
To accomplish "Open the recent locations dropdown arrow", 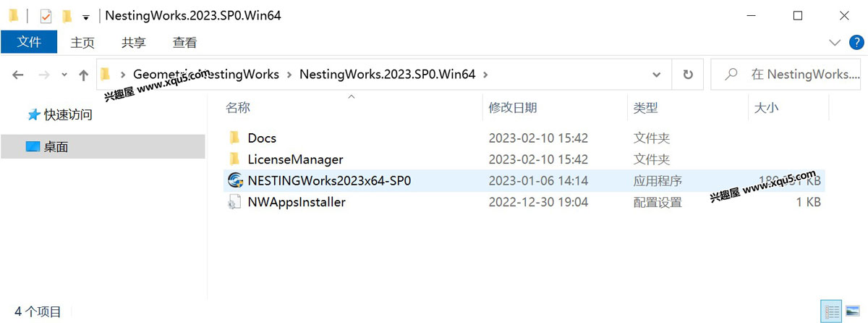I will tap(64, 75).
